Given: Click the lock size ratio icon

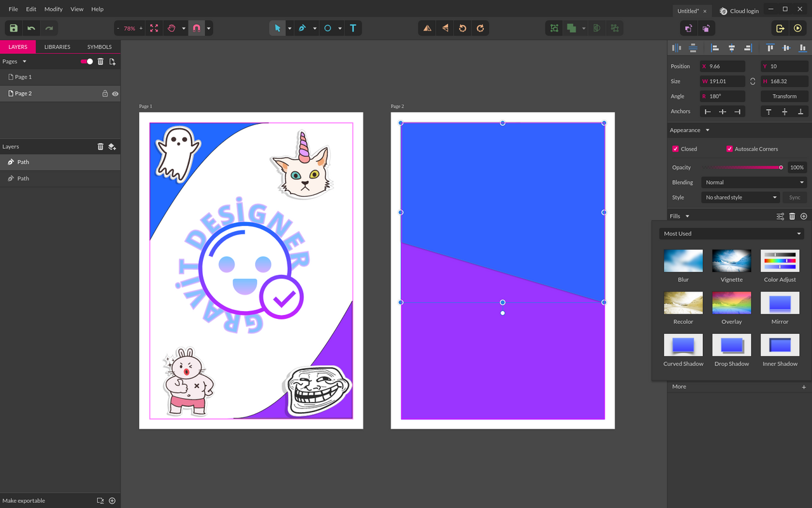Looking at the screenshot, I should 752,81.
